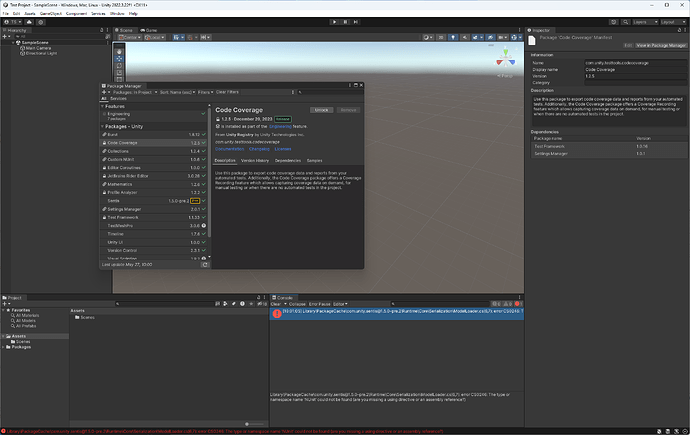Click the Engineering feature link

click(x=280, y=127)
